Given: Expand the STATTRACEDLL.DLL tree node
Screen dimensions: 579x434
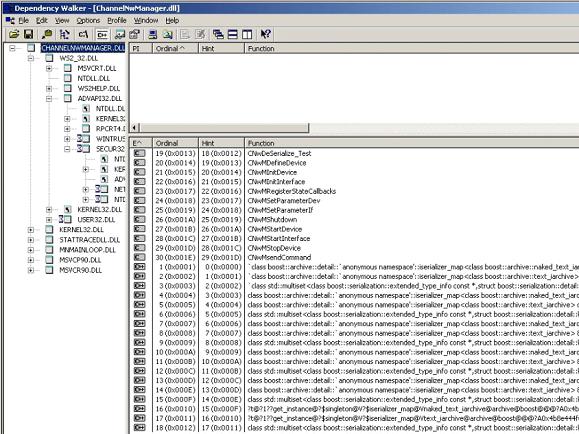Looking at the screenshot, I should pos(31,240).
